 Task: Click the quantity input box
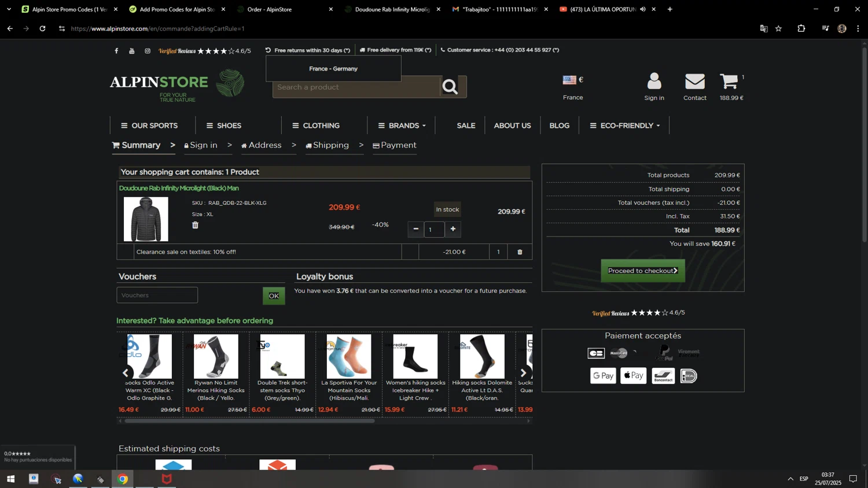[434, 230]
